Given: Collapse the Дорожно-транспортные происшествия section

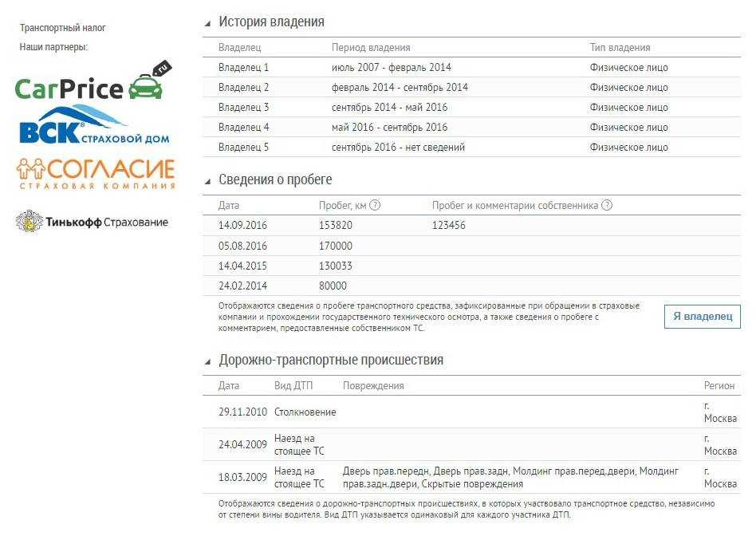Looking at the screenshot, I should click(x=208, y=361).
